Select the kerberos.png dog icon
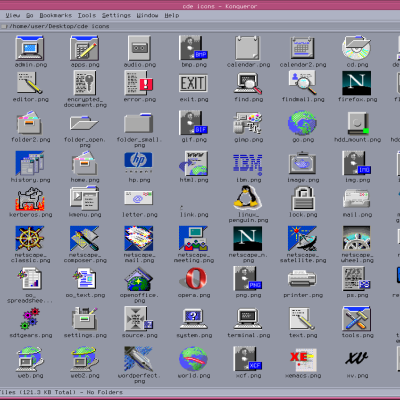This screenshot has height=400, width=400. pos(30,199)
